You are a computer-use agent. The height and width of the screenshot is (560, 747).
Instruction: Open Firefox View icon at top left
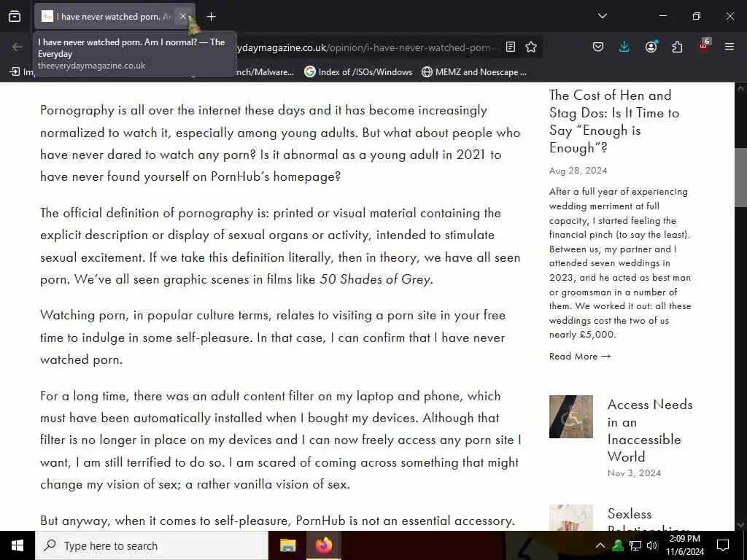pyautogui.click(x=15, y=16)
